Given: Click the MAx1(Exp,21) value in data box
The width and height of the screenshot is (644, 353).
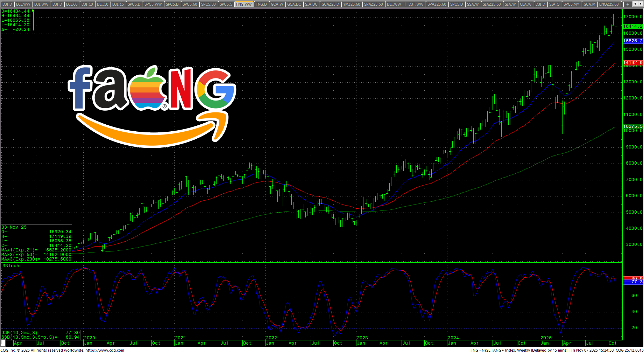Looking at the screenshot, I should click(x=36, y=250).
